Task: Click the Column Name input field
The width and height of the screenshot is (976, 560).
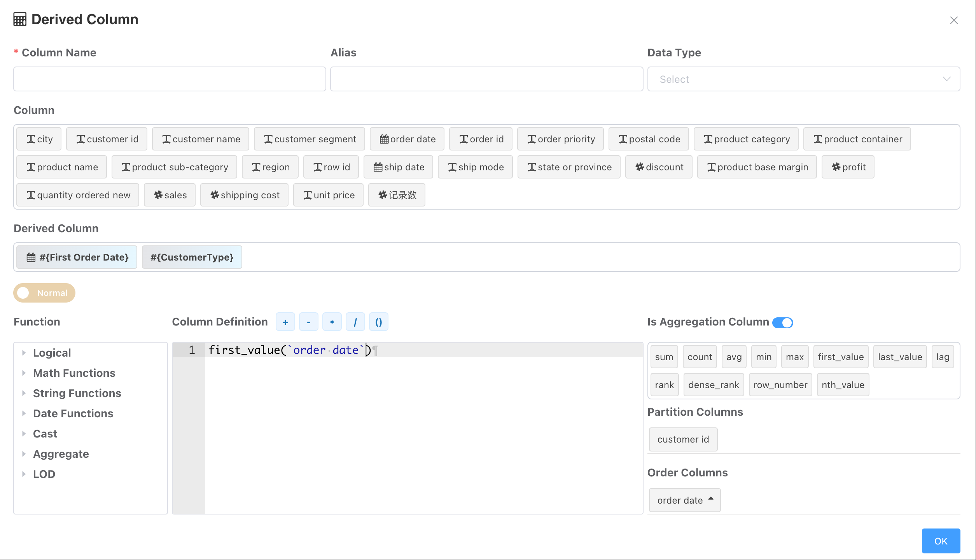Action: pyautogui.click(x=170, y=79)
